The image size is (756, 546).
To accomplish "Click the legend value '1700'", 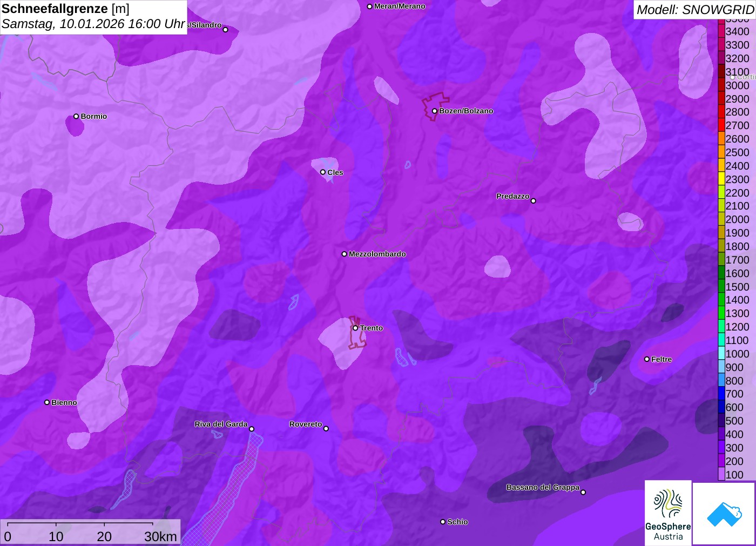I will 737,260.
